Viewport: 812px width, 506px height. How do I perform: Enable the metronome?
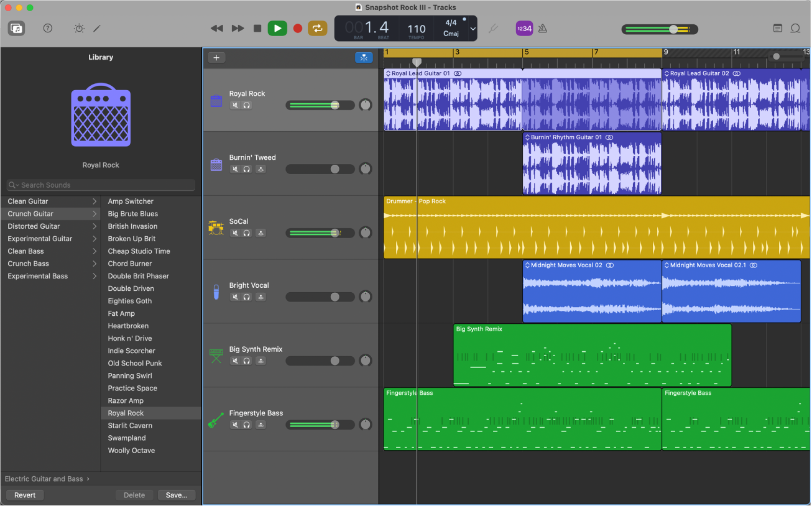pyautogui.click(x=542, y=28)
